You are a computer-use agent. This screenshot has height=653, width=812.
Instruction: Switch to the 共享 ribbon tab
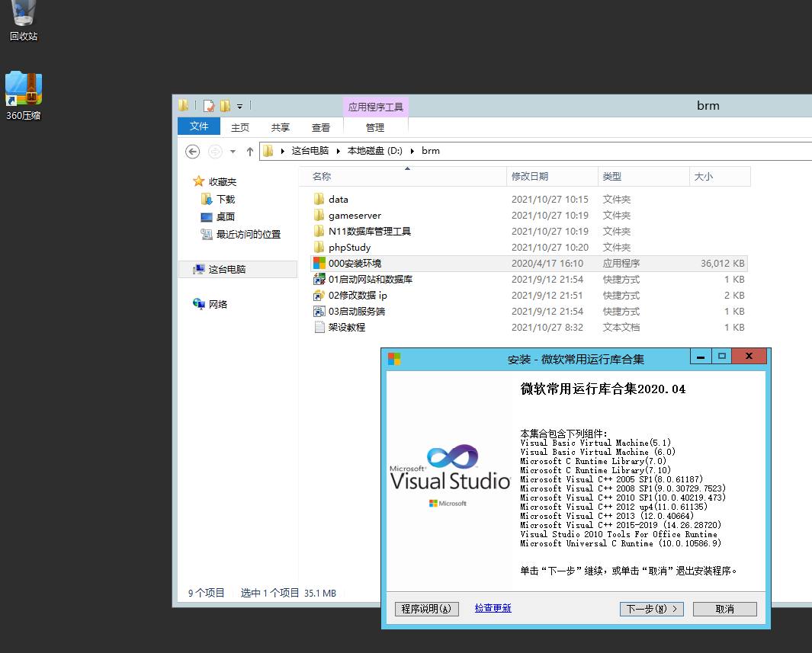[x=280, y=127]
